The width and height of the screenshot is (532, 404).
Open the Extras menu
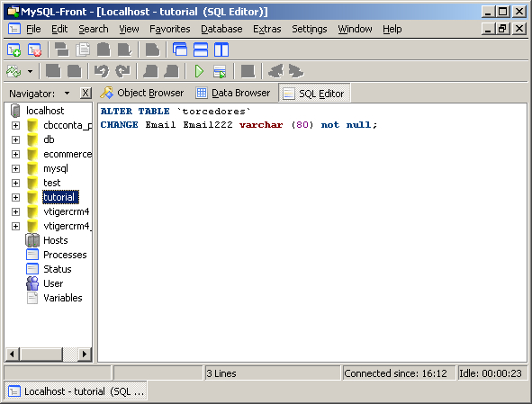[x=267, y=29]
